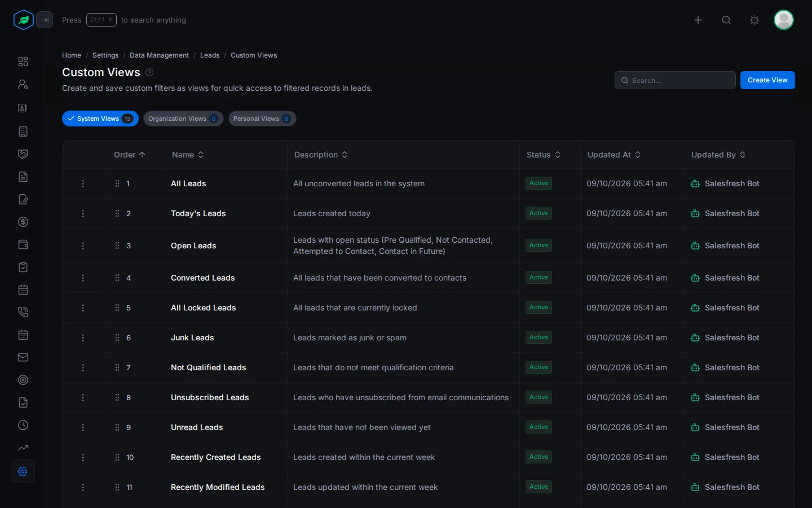This screenshot has height=508, width=812.
Task: Switch to the Personal Views tab
Action: click(x=262, y=119)
